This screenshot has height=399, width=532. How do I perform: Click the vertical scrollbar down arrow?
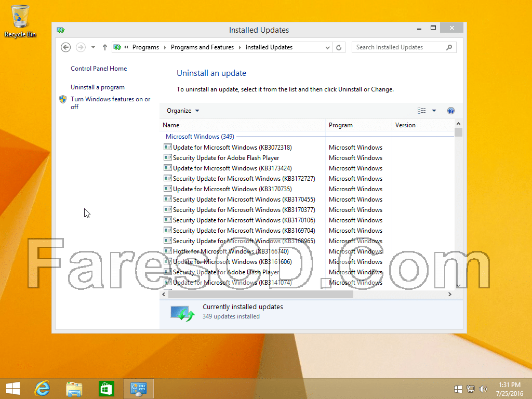pyautogui.click(x=458, y=286)
